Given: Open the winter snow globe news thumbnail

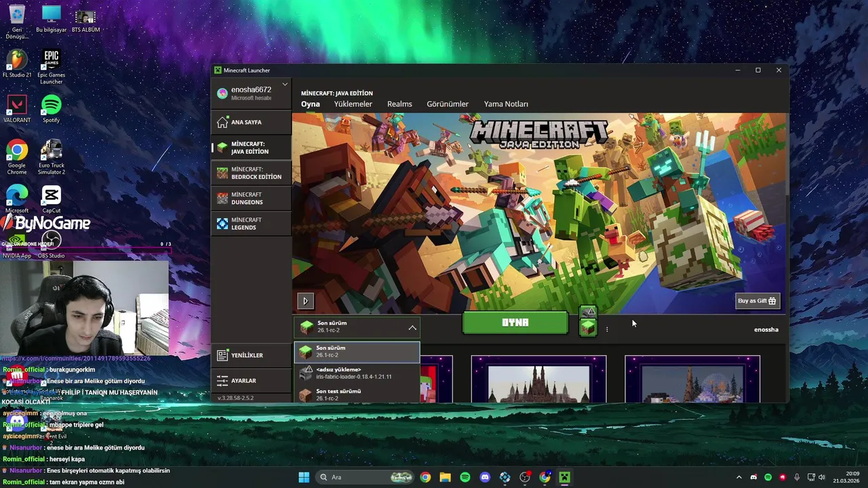Looking at the screenshot, I should [x=692, y=379].
